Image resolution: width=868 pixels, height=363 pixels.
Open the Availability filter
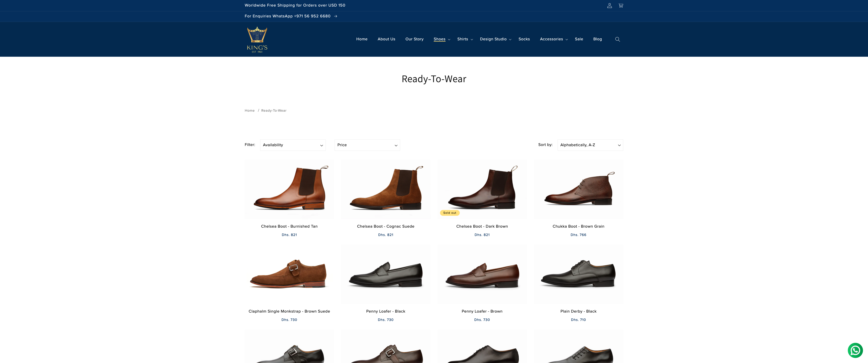292,145
